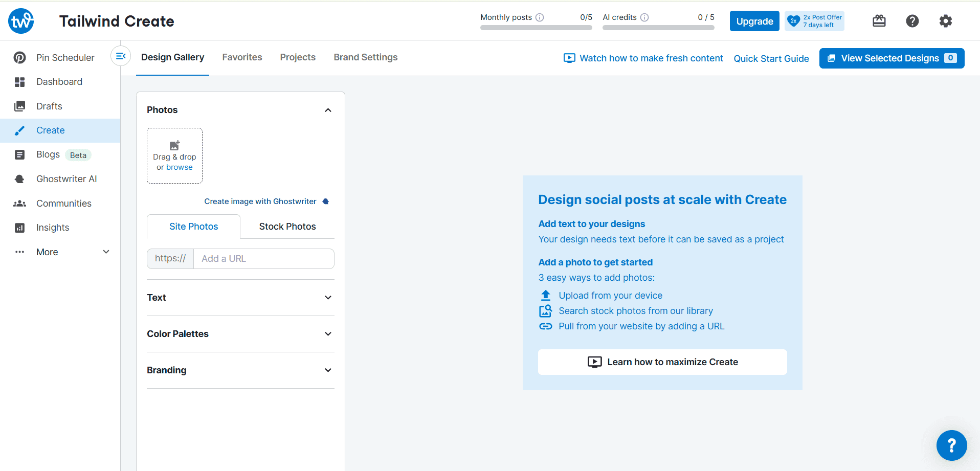The width and height of the screenshot is (980, 471).
Task: Click 'Search stock photos from our library' text
Action: coord(636,311)
